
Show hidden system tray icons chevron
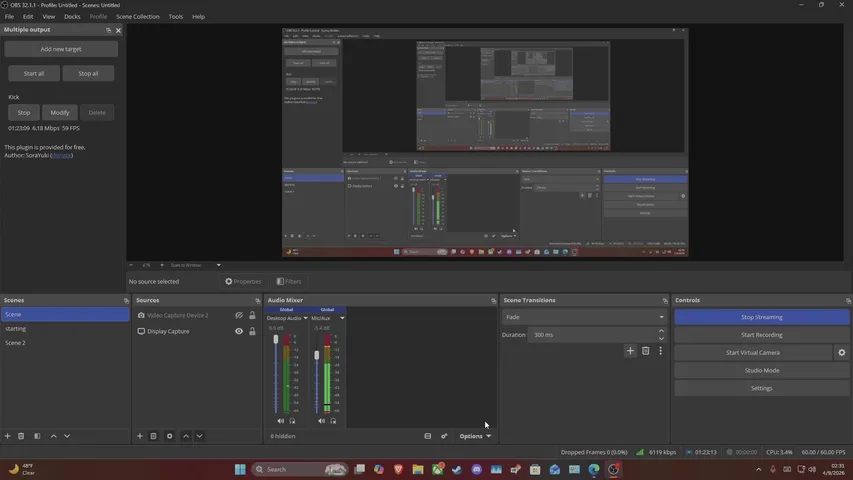(758, 469)
